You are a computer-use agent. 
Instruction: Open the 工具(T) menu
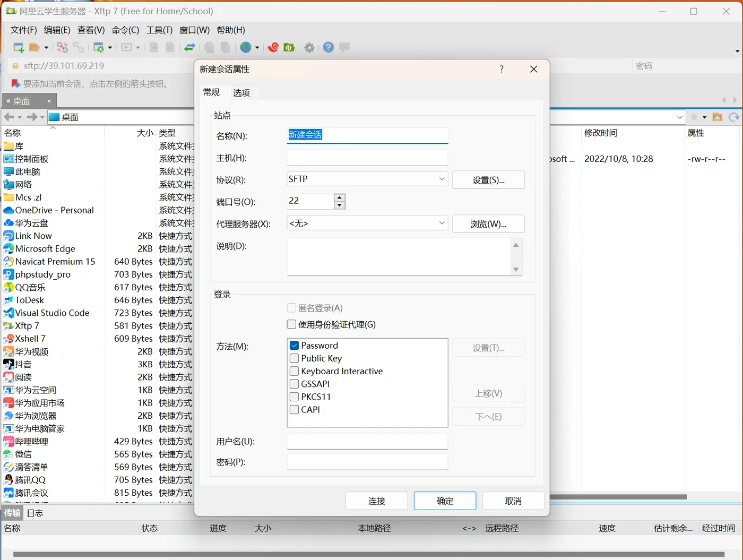pos(159,30)
